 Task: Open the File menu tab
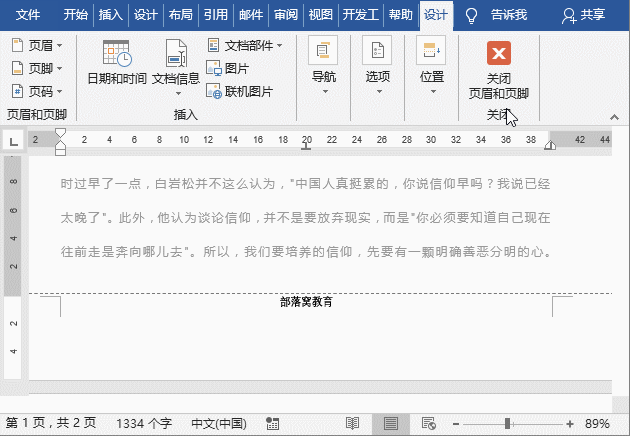(x=28, y=15)
